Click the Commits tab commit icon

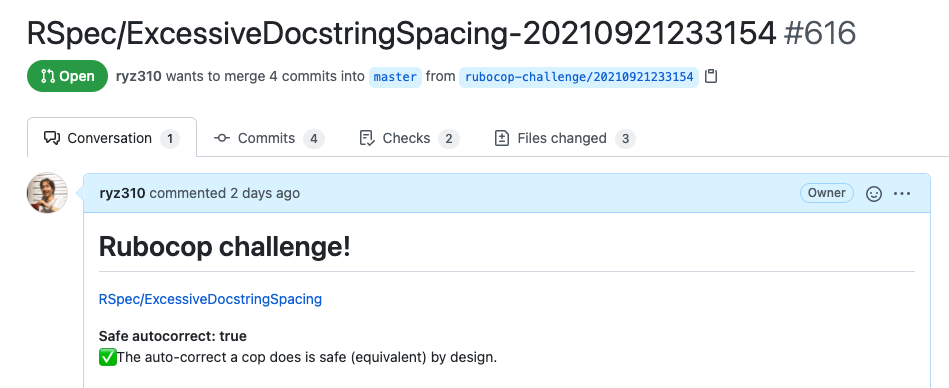[222, 138]
